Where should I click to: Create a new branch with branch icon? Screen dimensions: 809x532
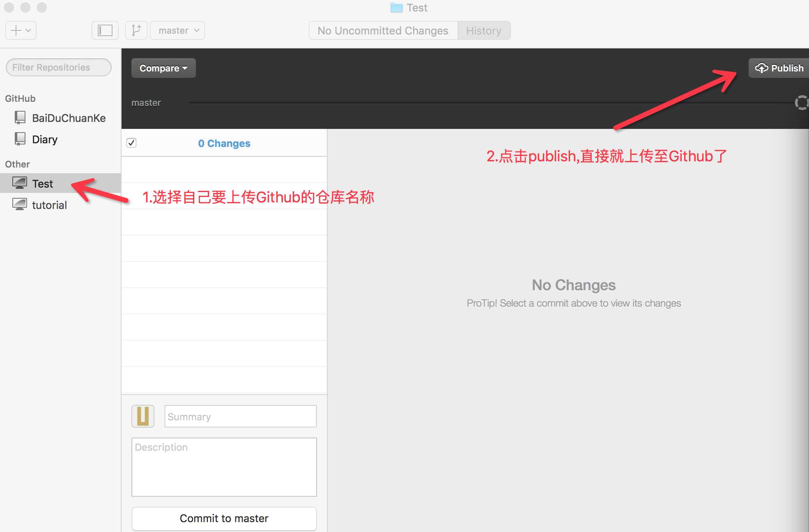point(136,31)
